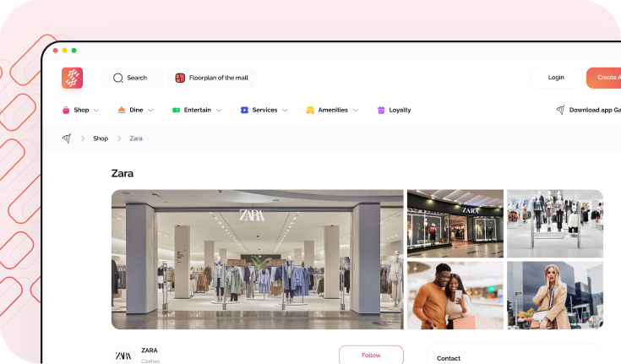This screenshot has height=364, width=621.
Task: Open the Search field
Action: point(132,78)
